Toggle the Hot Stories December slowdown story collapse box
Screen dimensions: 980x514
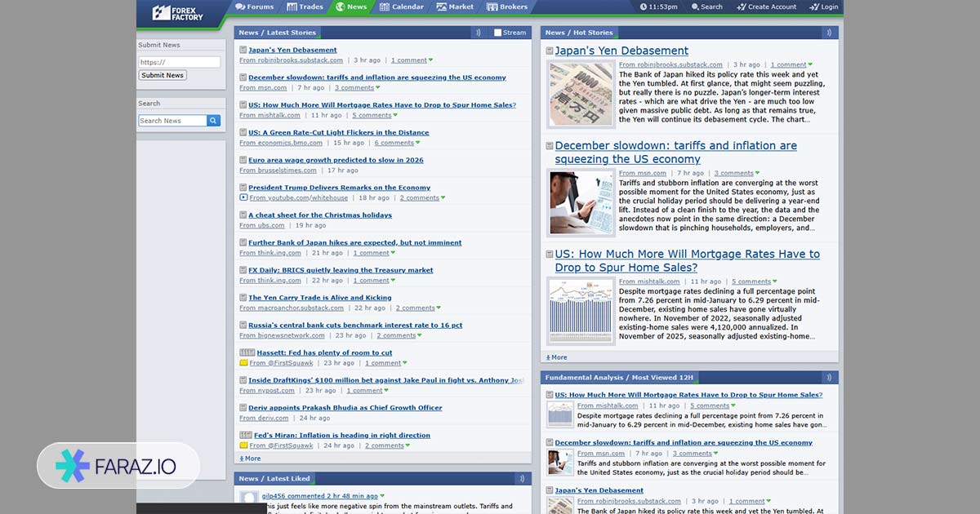coord(550,146)
